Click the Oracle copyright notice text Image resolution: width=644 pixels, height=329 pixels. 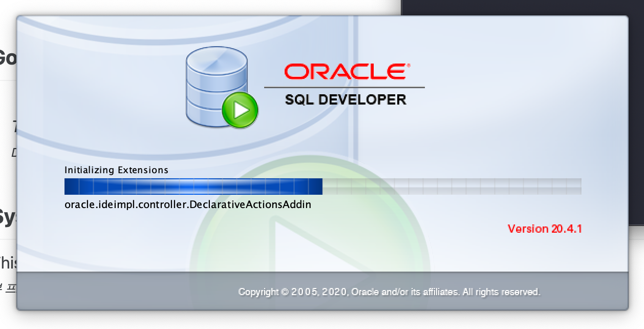click(x=389, y=292)
